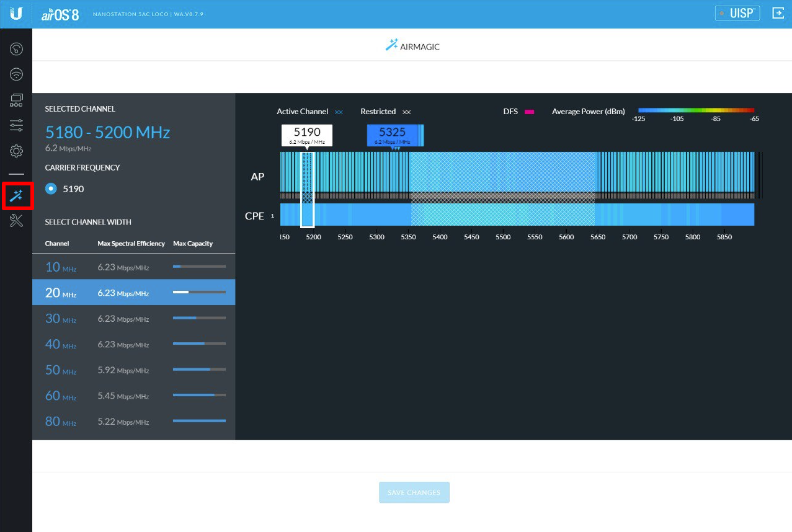The image size is (792, 532).
Task: Click the 5500 frequency axis label
Action: click(503, 237)
